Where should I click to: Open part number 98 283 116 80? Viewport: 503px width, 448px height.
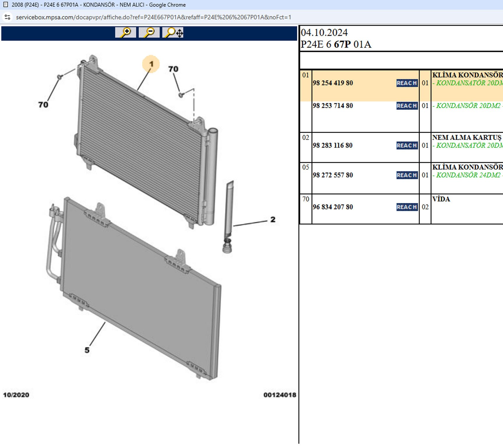click(x=333, y=146)
